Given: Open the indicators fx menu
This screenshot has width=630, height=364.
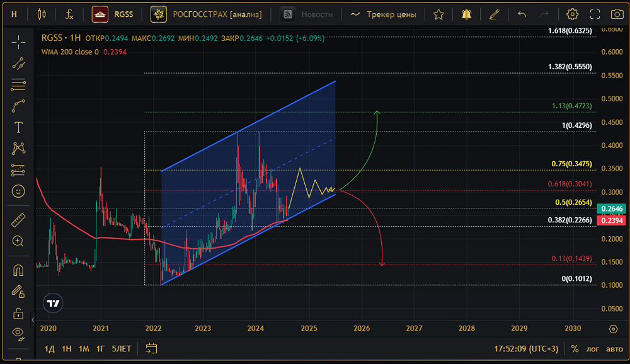Looking at the screenshot, I should (x=69, y=14).
